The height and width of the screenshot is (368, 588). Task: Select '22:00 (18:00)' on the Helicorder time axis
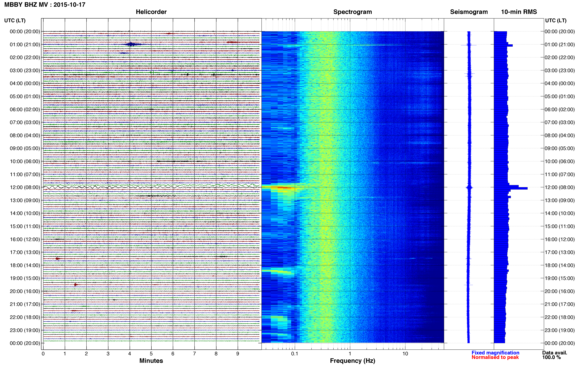[x=25, y=317]
